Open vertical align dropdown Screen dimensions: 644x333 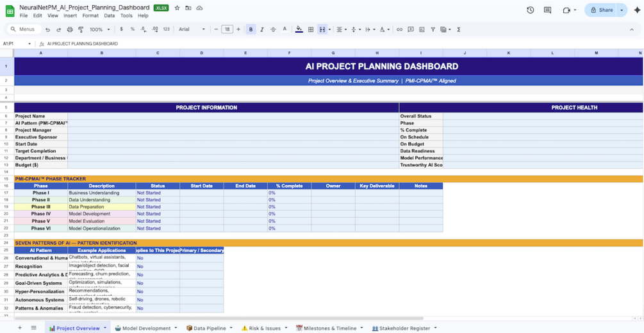click(355, 30)
